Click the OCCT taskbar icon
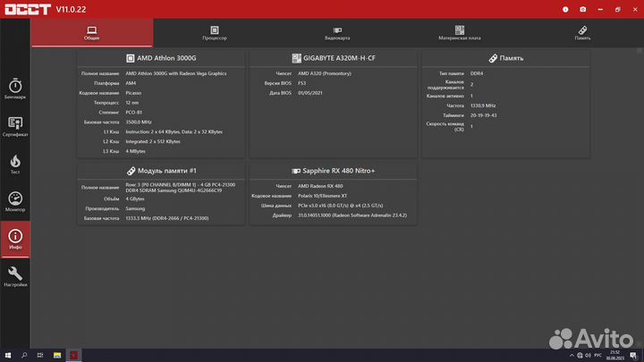The width and height of the screenshot is (644, 362). pyautogui.click(x=74, y=355)
